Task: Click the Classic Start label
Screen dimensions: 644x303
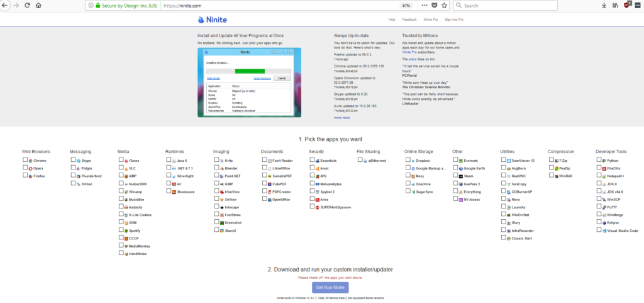Action: tap(521, 239)
